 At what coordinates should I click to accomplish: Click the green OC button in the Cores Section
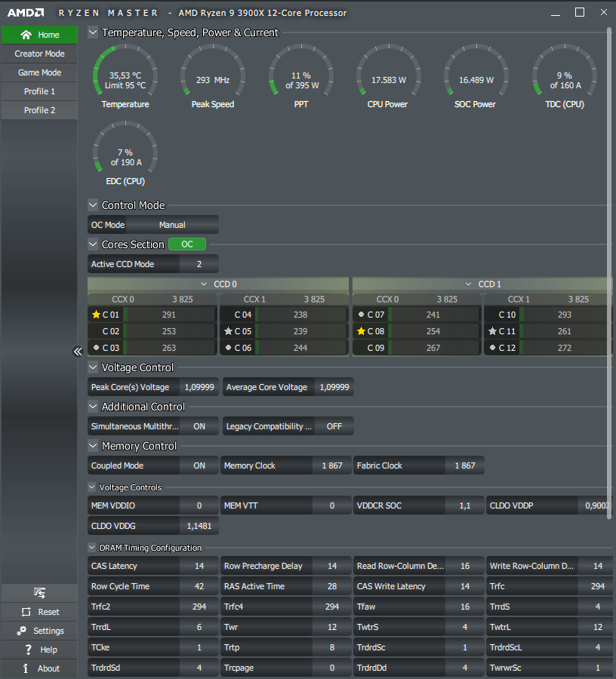pyautogui.click(x=187, y=244)
